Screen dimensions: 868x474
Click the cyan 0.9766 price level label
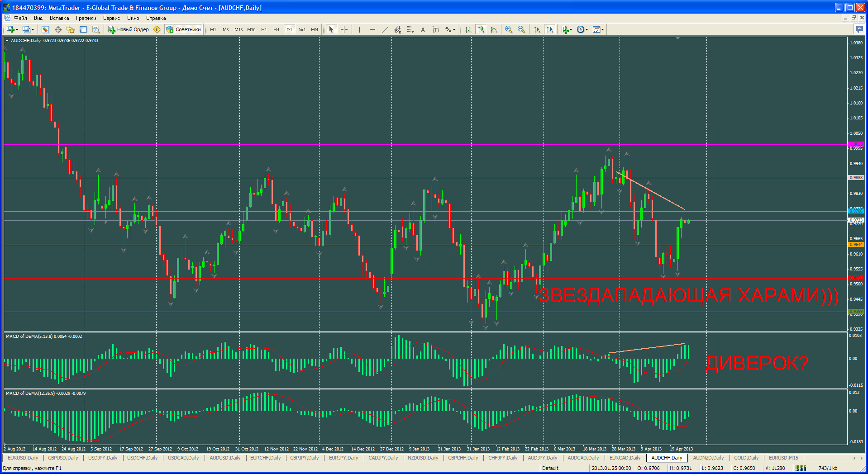(x=856, y=211)
